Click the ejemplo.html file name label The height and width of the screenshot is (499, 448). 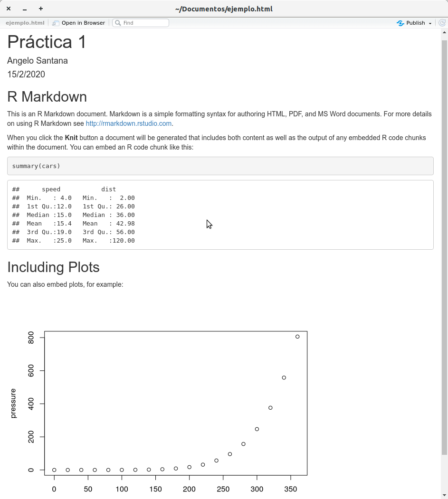(x=25, y=23)
